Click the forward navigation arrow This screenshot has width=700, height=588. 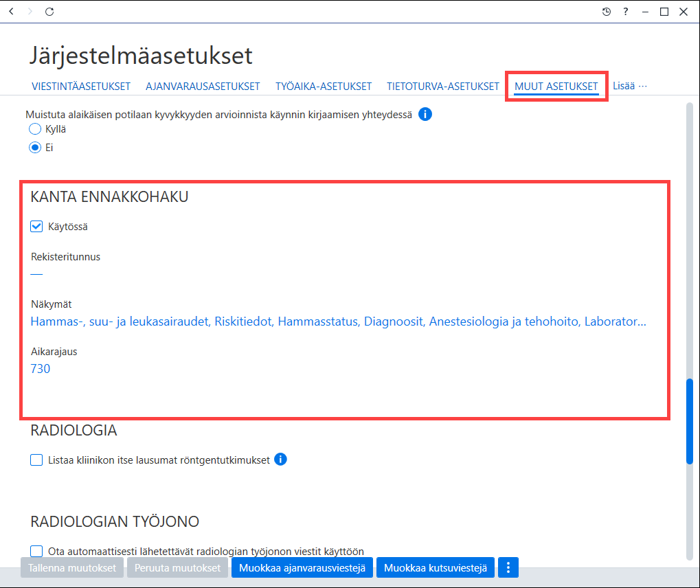click(x=30, y=12)
